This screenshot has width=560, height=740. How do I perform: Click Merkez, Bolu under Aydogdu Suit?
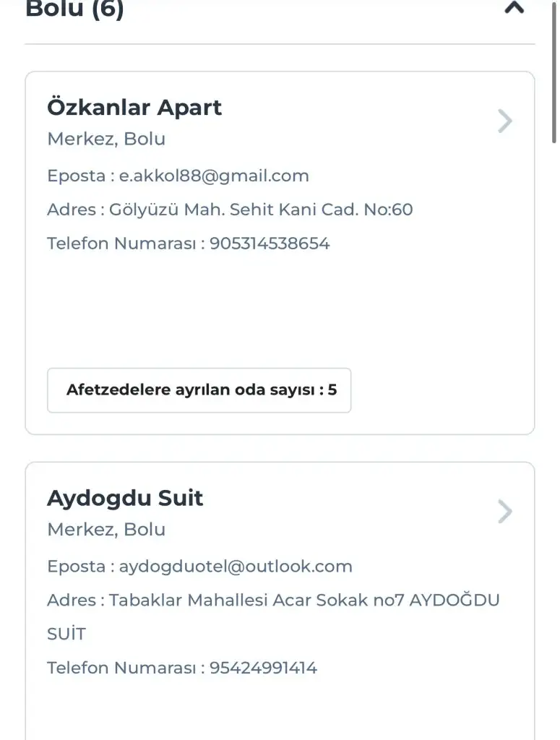point(106,529)
